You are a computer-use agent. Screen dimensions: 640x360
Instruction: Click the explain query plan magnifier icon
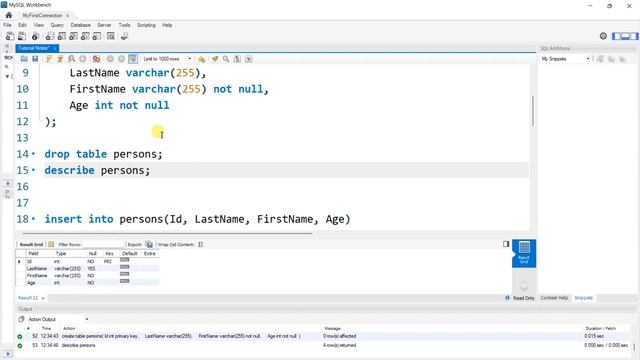[x=71, y=59]
